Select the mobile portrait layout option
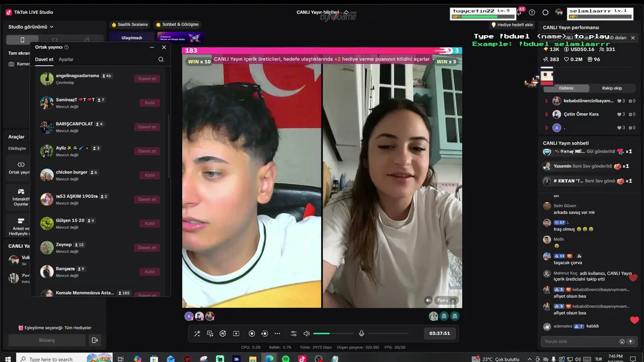This screenshot has width=644, height=362. point(22,40)
